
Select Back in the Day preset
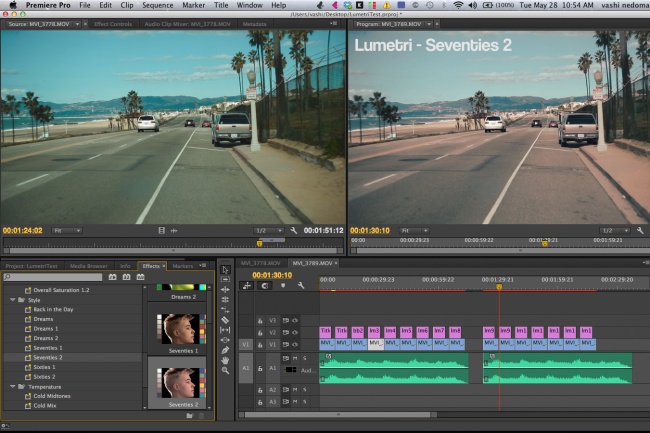(x=53, y=310)
